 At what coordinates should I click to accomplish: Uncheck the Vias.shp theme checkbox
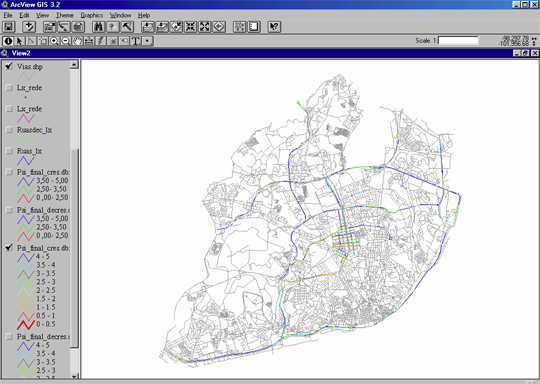pos(9,66)
